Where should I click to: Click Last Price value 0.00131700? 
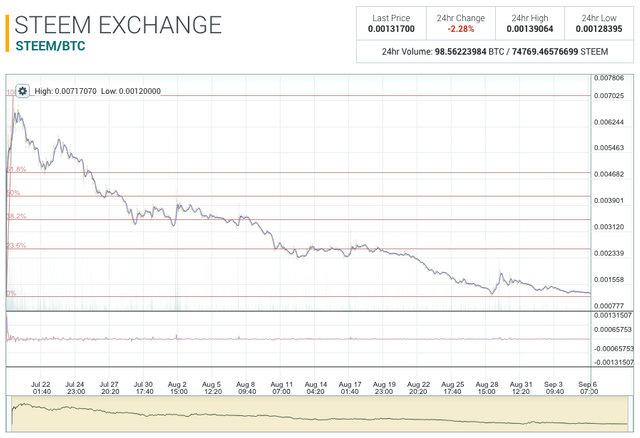tap(391, 29)
